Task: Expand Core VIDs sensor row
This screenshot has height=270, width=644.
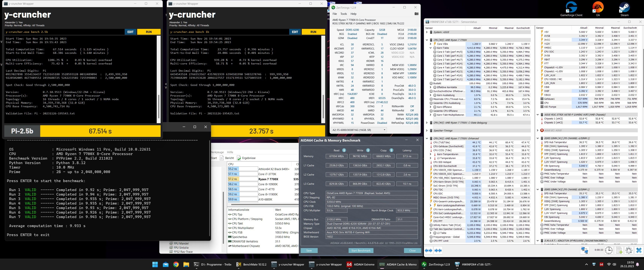Action: point(431,44)
